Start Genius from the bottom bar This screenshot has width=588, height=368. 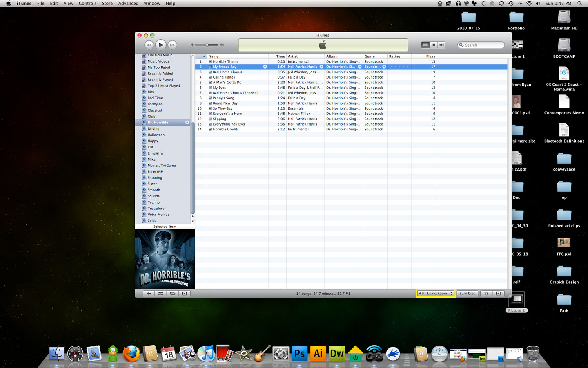(486, 293)
